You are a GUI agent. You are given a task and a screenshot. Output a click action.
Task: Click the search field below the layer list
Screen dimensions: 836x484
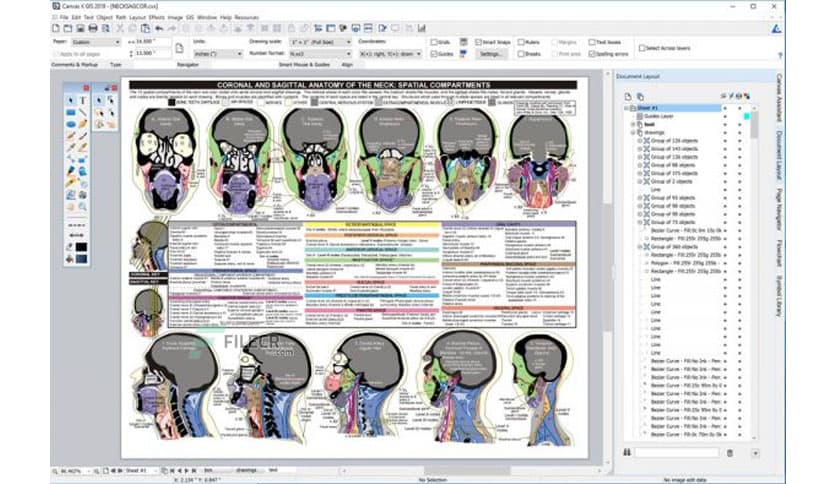tap(677, 453)
